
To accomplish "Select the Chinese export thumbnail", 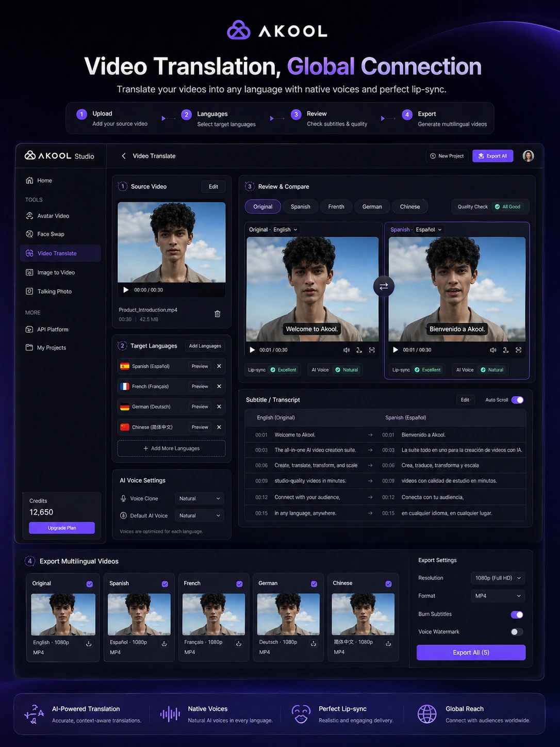I will tap(363, 614).
